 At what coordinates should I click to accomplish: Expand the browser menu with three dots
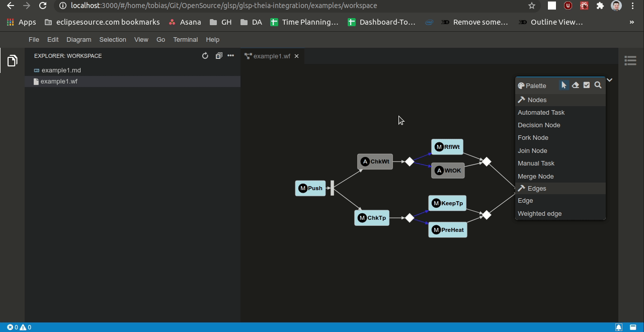632,6
